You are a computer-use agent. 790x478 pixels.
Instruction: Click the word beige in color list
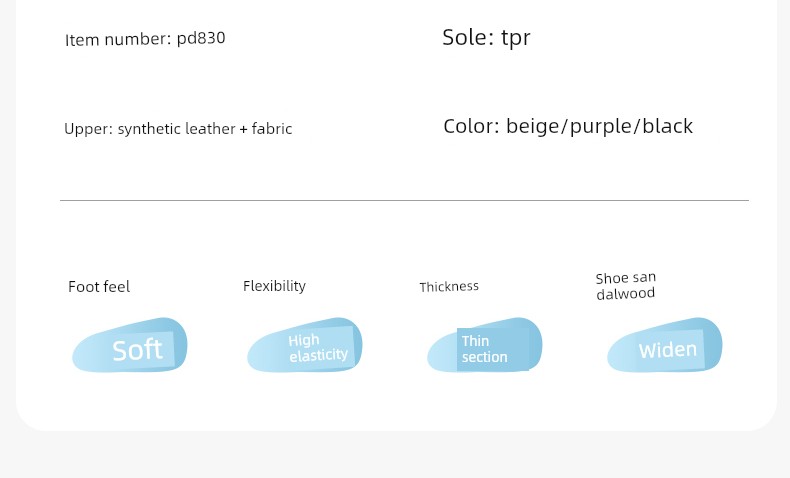click(535, 126)
